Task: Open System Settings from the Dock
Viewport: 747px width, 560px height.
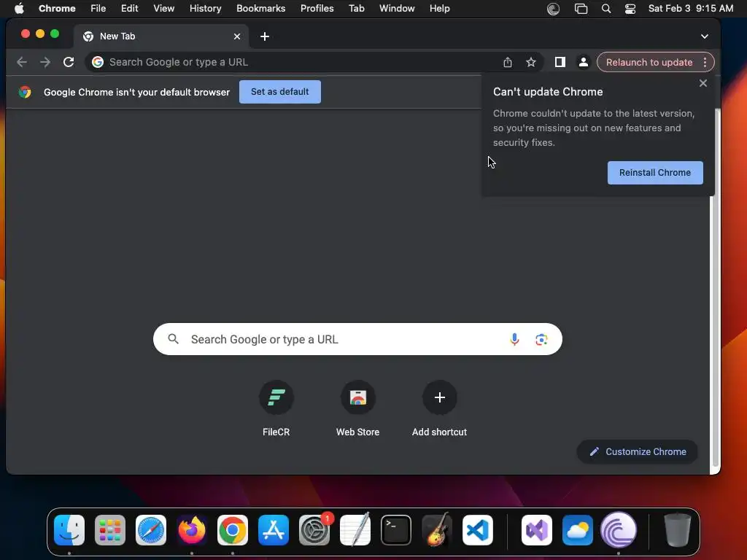Action: point(314,530)
